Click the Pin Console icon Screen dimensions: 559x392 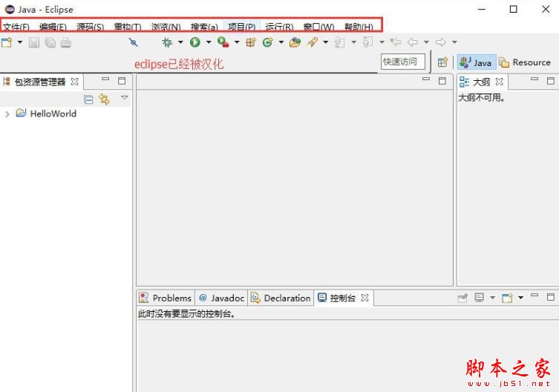462,298
